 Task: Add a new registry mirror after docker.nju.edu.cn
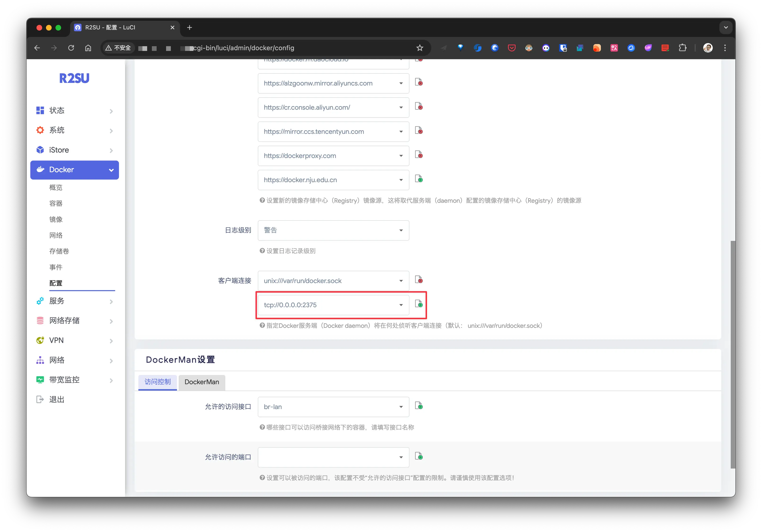pyautogui.click(x=419, y=179)
